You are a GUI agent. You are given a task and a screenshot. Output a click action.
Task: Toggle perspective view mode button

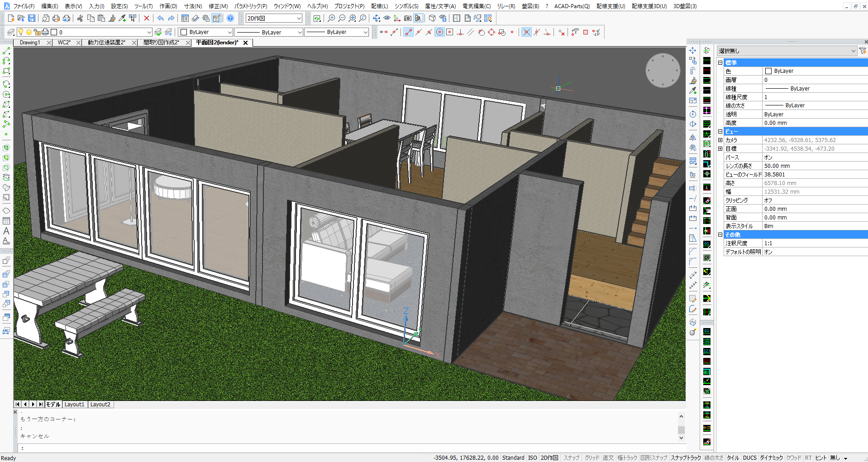419,18
